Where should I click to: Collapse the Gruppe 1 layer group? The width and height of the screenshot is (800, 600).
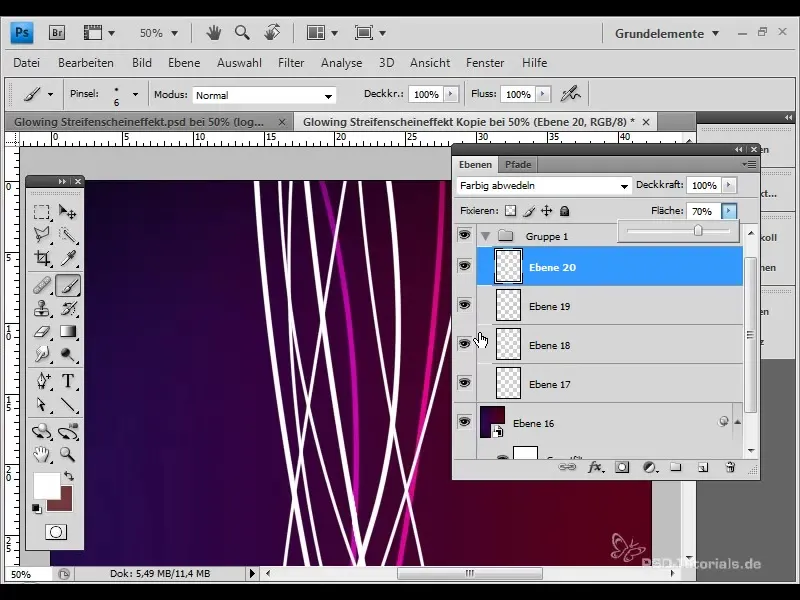(x=485, y=236)
